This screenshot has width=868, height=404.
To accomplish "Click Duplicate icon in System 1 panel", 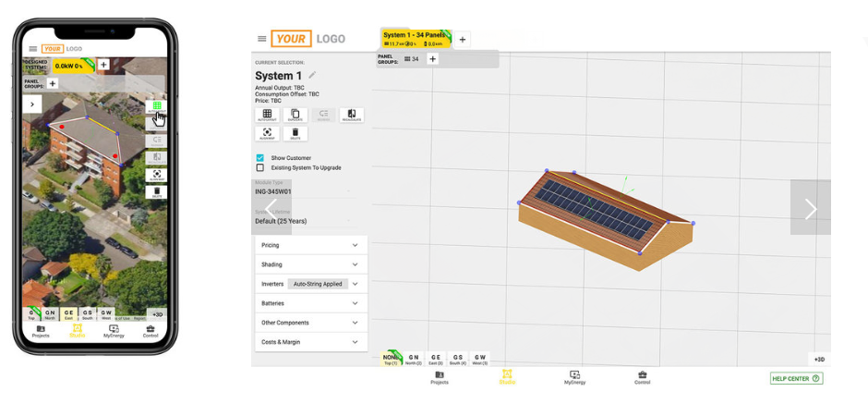I will pyautogui.click(x=295, y=116).
